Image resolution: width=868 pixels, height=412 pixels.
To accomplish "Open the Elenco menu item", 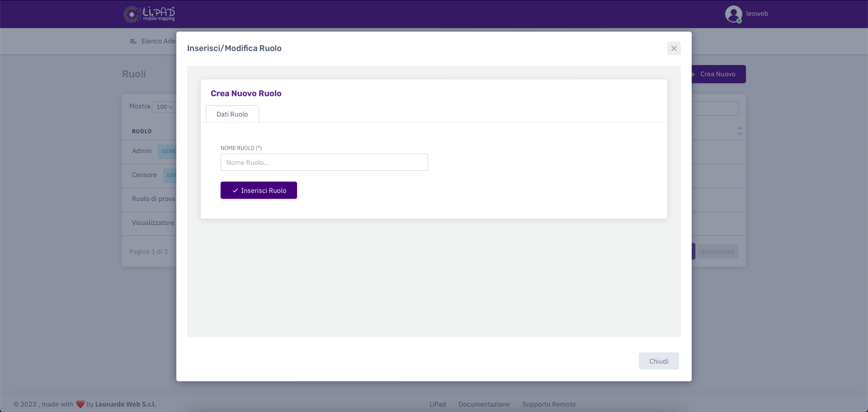I will pyautogui.click(x=158, y=41).
